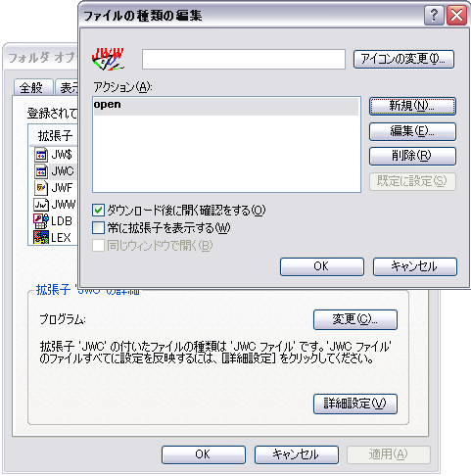The height and width of the screenshot is (476, 471).
Task: Click the 削除(R) button
Action: pyautogui.click(x=412, y=156)
